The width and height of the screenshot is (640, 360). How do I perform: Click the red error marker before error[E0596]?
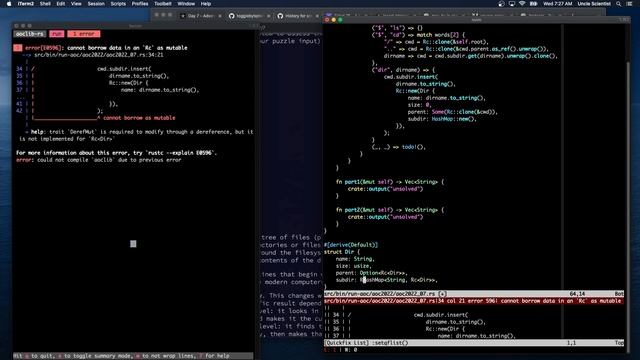[x=17, y=48]
